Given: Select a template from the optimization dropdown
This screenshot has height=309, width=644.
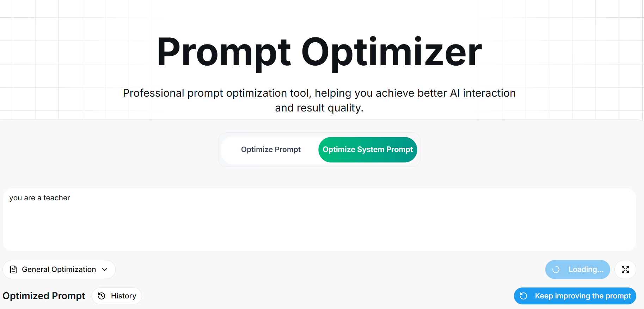Looking at the screenshot, I should [x=59, y=269].
